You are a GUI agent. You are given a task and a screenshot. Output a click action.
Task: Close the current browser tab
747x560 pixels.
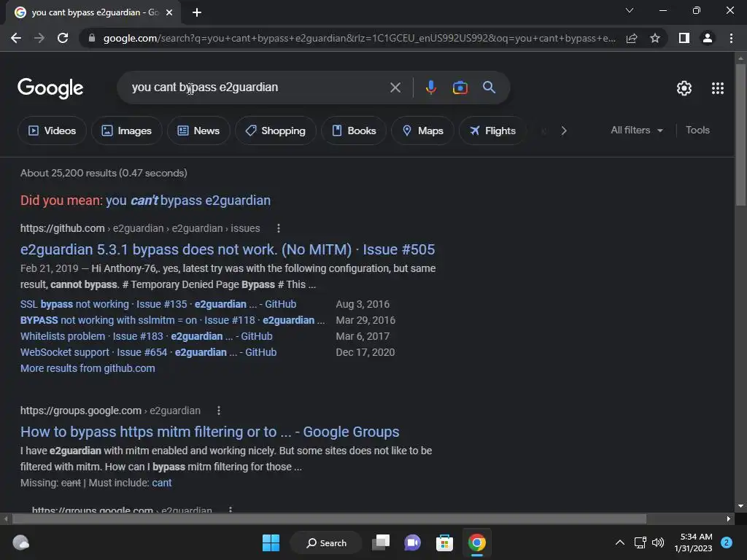point(169,12)
